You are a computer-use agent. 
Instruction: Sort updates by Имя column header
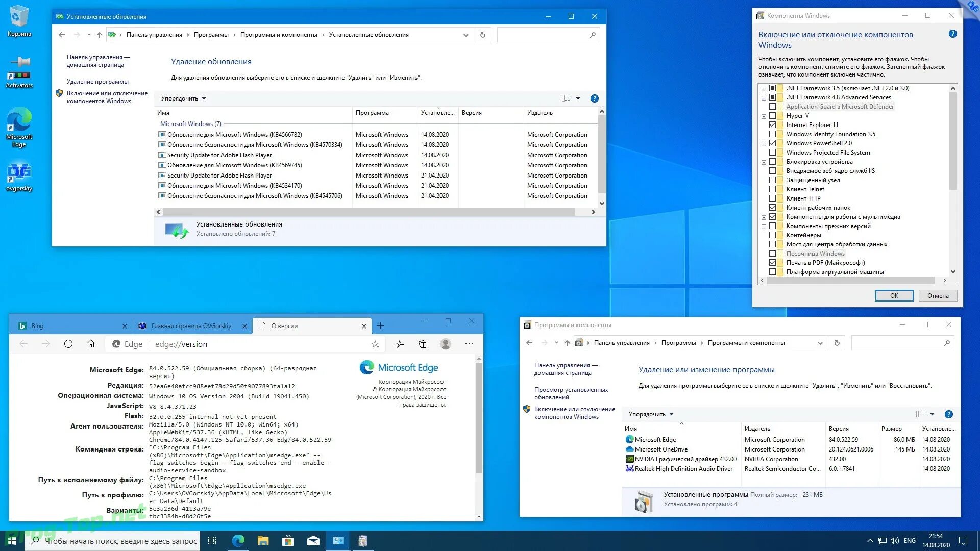[x=253, y=113]
